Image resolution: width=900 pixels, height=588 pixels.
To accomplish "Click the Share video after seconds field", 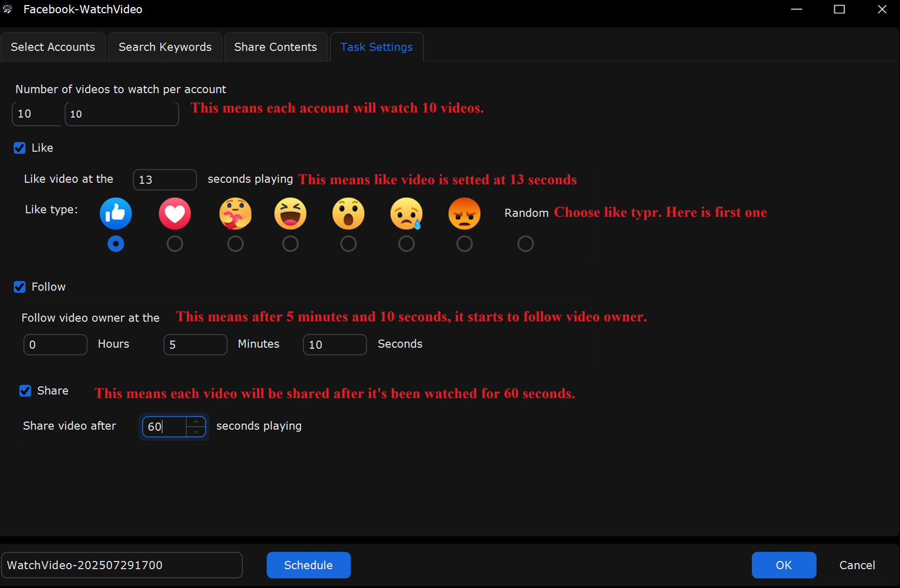I will (x=165, y=427).
